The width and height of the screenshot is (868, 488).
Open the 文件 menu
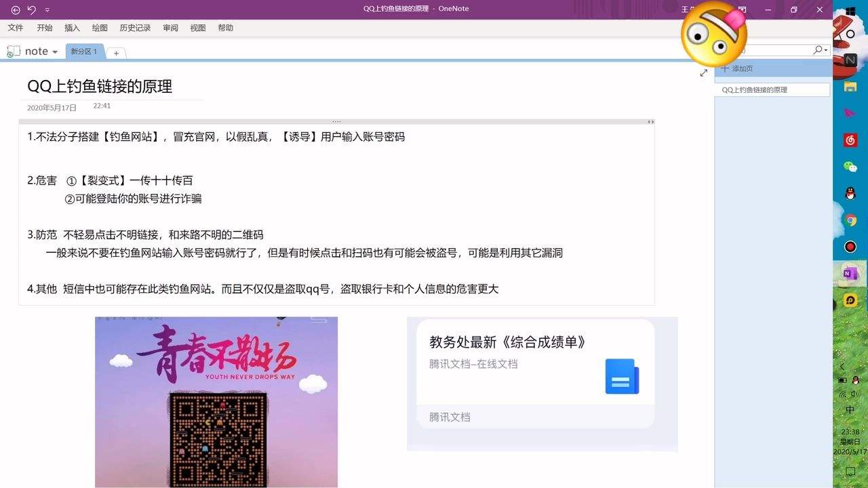(15, 28)
